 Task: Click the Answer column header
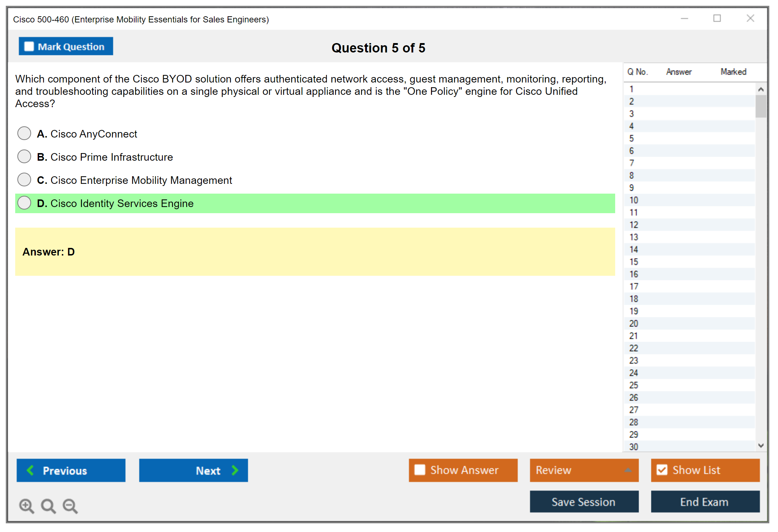tap(678, 72)
